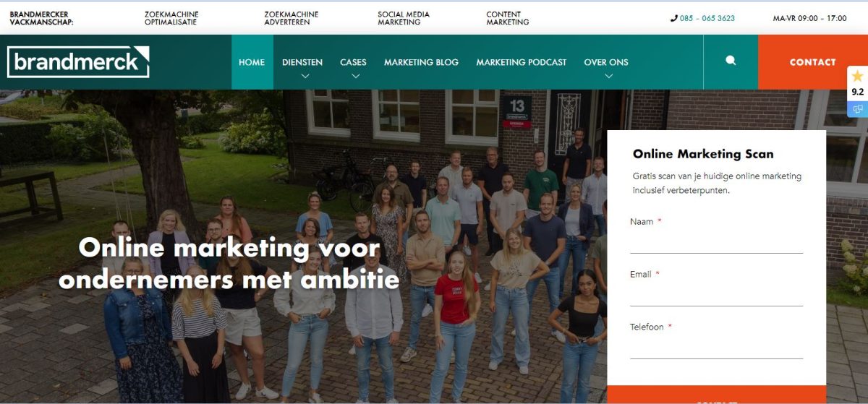Click into the Email input field
Image resolution: width=868 pixels, height=404 pixels.
point(716,295)
